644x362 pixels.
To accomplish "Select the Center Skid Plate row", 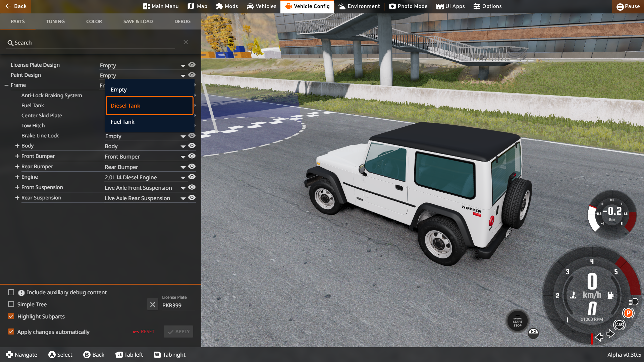I will 42,116.
